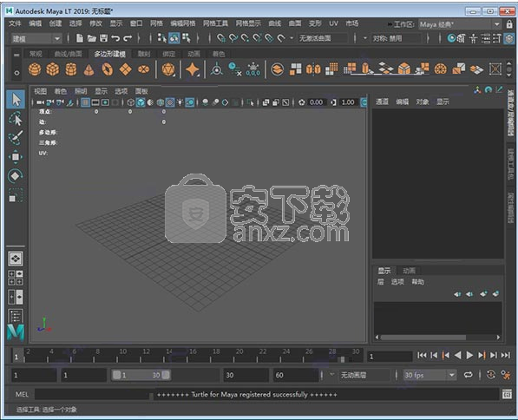The image size is (518, 420).
Task: Click the Open Scene folder icon
Action: [x=91, y=38]
